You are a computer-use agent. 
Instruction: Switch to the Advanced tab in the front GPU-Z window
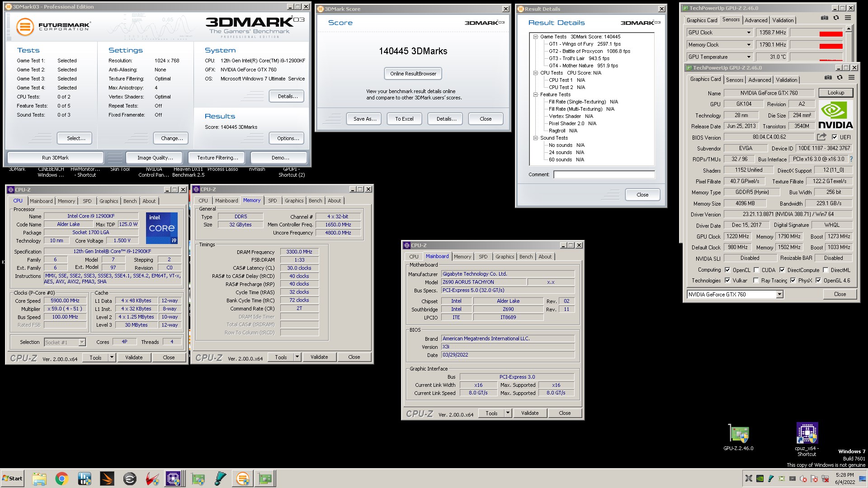(759, 80)
